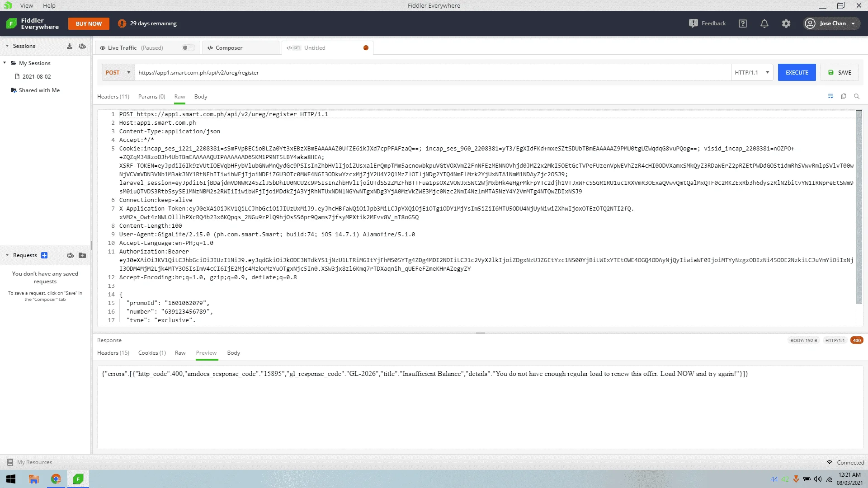Switch to the Live Traffic tab
The height and width of the screenshot is (488, 868).
point(146,48)
